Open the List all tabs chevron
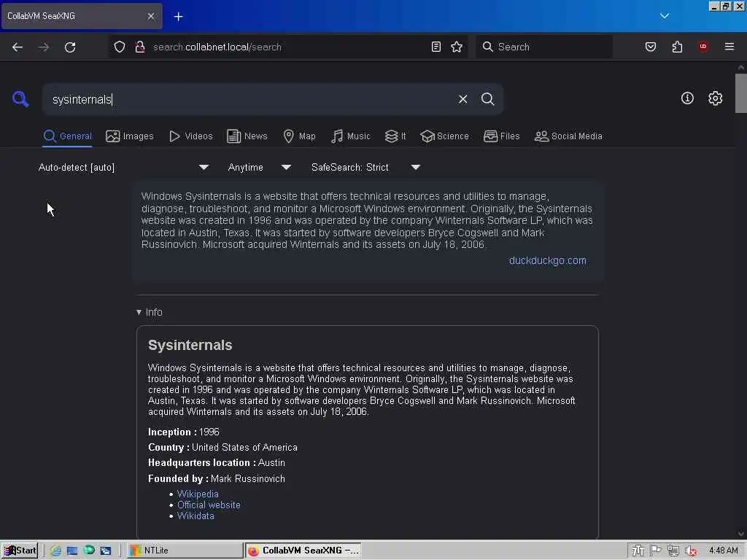Screen dimensions: 747x560 click(665, 16)
